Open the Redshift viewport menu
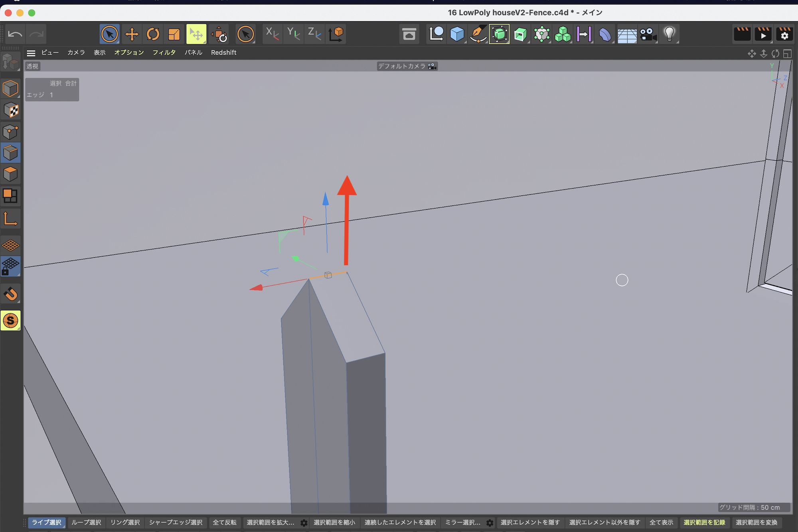This screenshot has width=798, height=532. point(223,53)
